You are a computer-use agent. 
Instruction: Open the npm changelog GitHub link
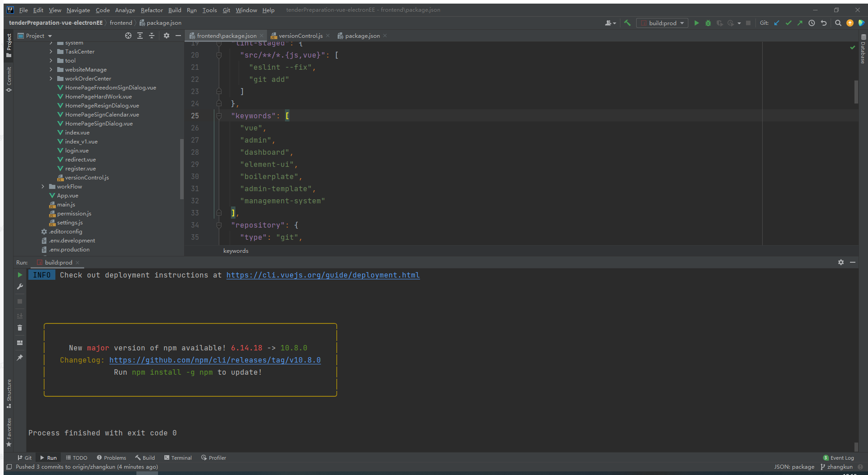click(215, 360)
